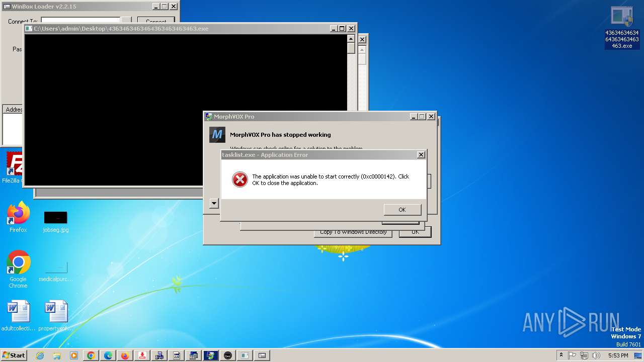The width and height of the screenshot is (644, 362).
Task: Open the volume speaker tray icon
Action: click(x=596, y=355)
